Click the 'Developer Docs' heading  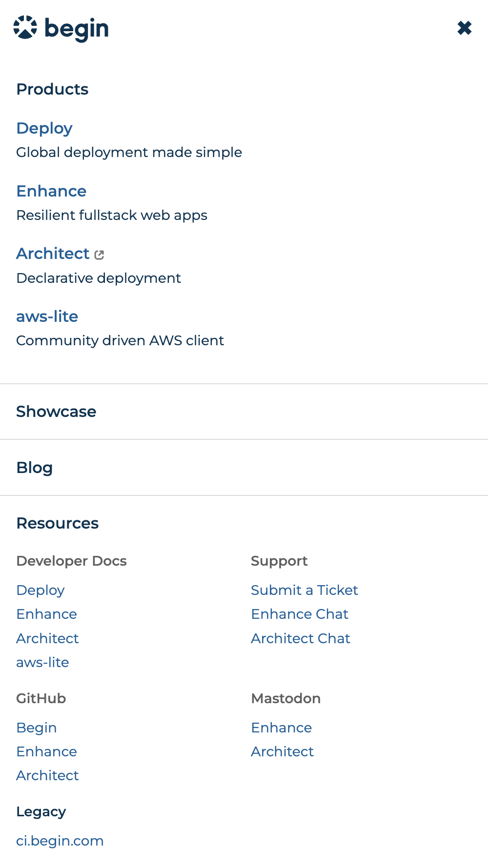pos(72,561)
